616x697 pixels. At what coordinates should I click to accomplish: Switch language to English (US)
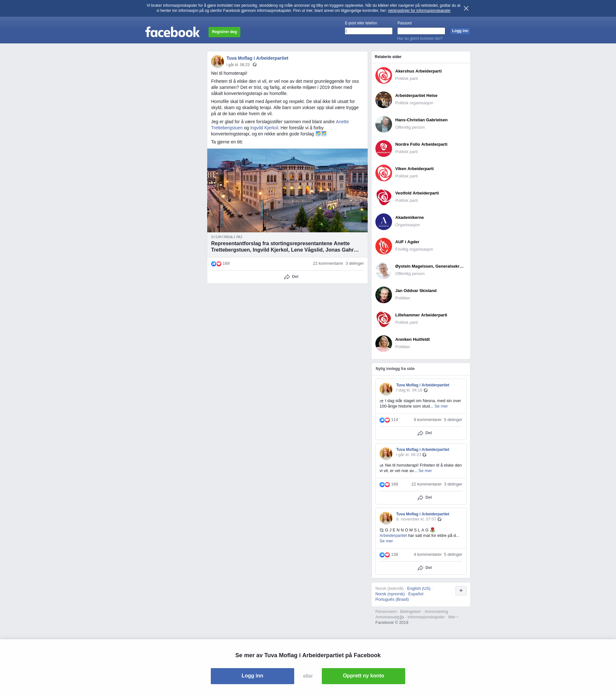[419, 589]
